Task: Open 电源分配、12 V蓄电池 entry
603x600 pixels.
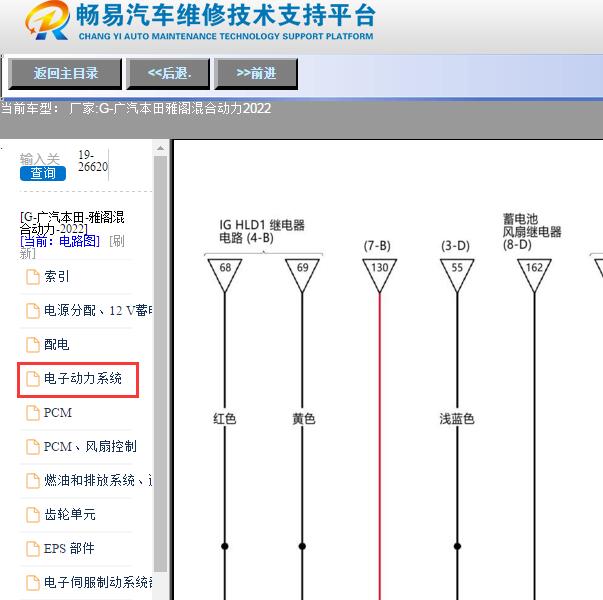Action: point(98,310)
